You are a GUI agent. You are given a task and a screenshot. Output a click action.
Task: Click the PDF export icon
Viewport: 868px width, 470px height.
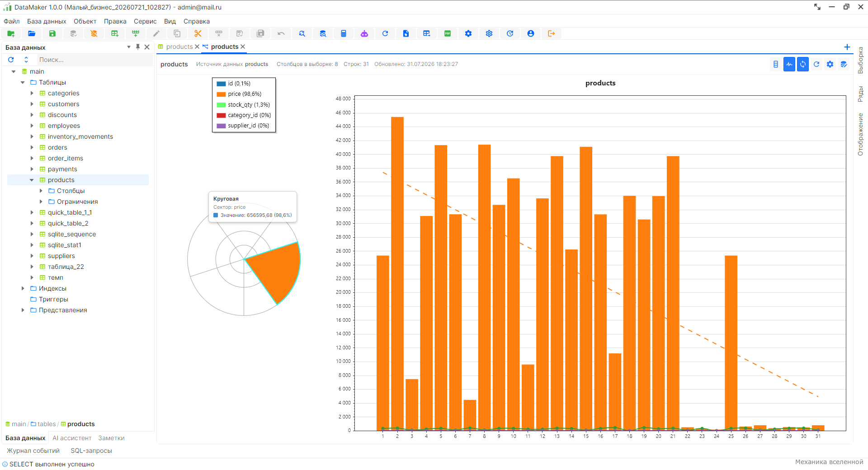pos(448,33)
